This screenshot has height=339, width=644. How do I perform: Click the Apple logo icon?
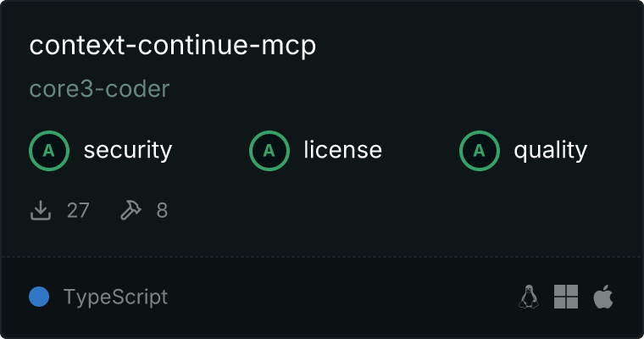pyautogui.click(x=603, y=297)
